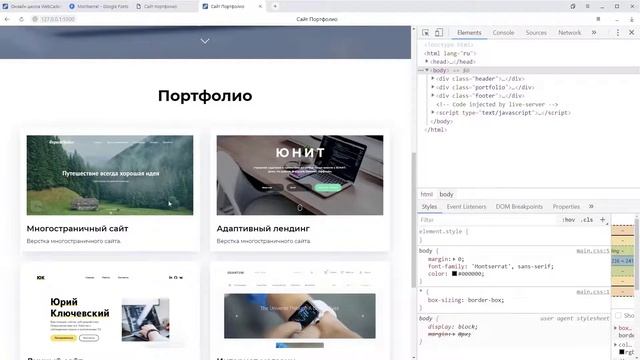Click the scroll-down chevron on banner
Screen dimensions: 640x360
[205, 41]
